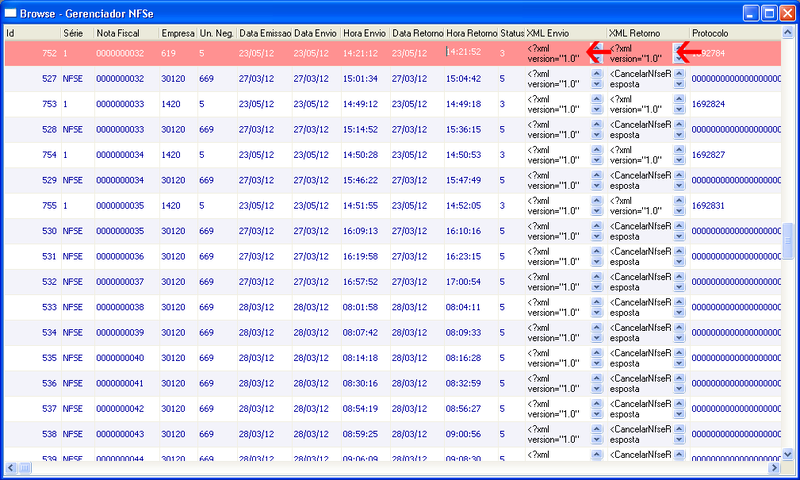Click the Data Envio column header
The width and height of the screenshot is (800, 480).
316,33
